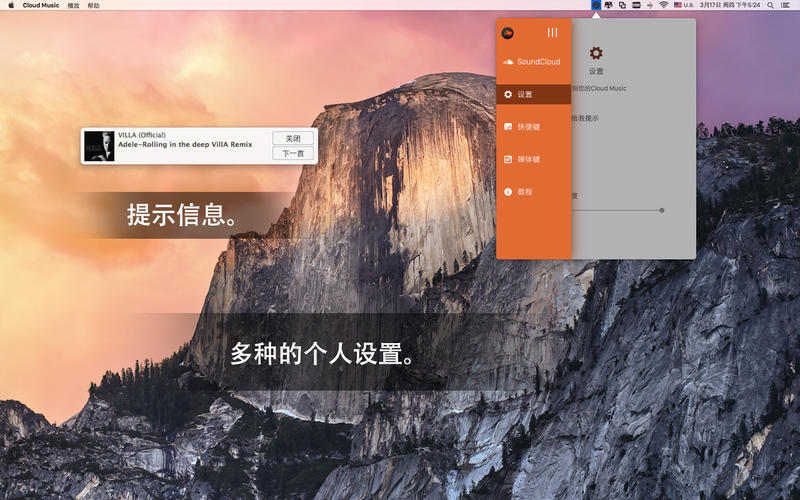
Task: Collapse the sidebar with three-bars icon
Action: click(x=552, y=33)
